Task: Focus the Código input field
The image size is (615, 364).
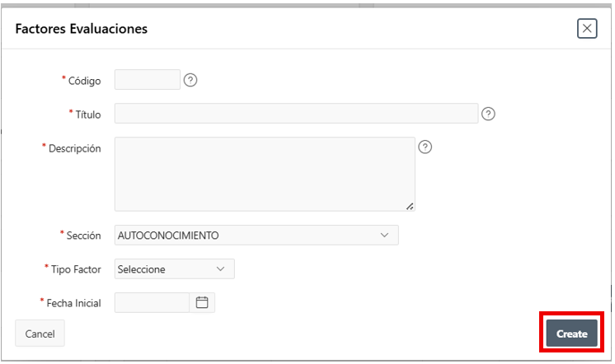Action: coord(147,80)
